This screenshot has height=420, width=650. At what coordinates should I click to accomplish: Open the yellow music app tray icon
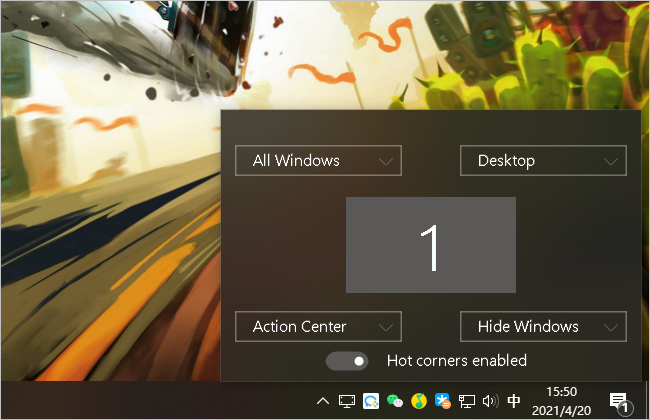pos(419,401)
